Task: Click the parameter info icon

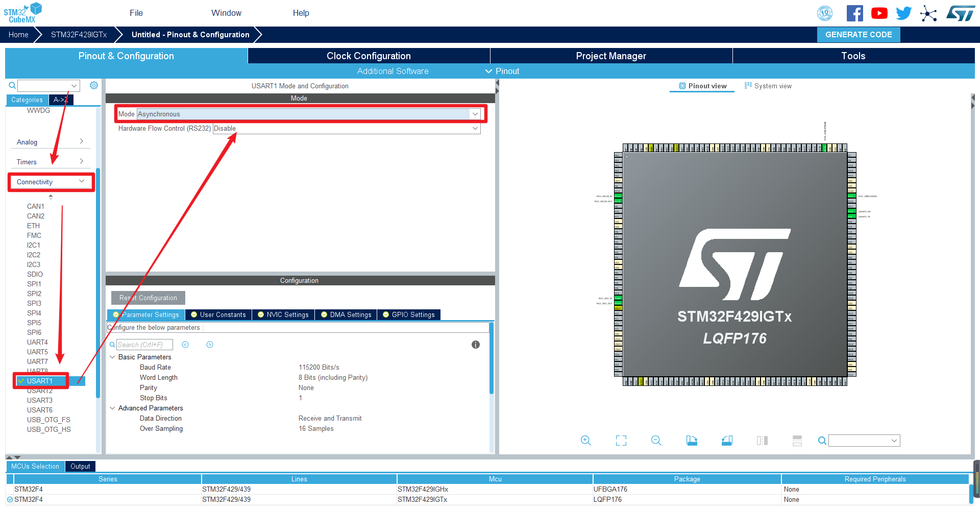Action: tap(475, 345)
